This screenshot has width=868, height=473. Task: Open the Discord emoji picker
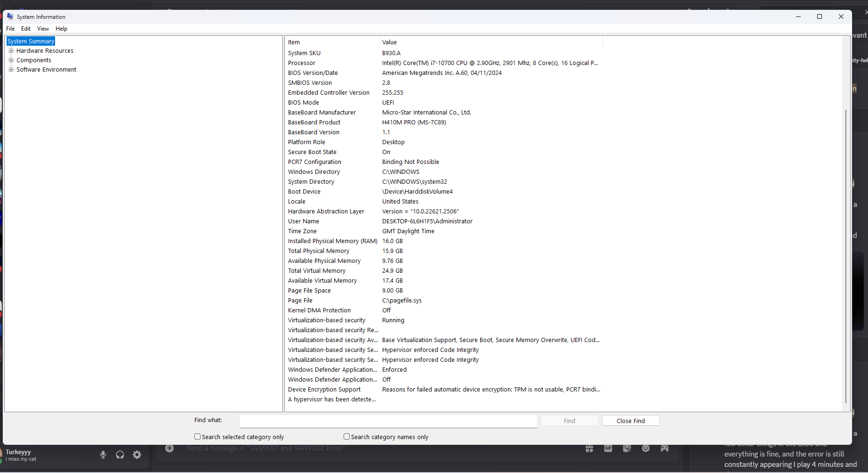pos(646,448)
